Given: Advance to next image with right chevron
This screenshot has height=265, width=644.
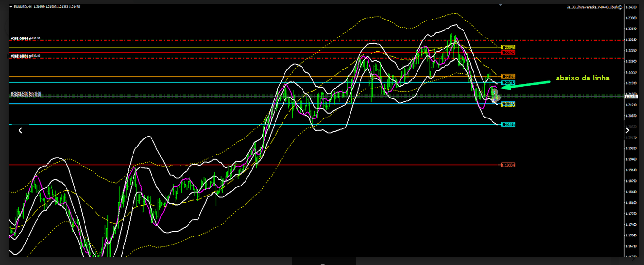Looking at the screenshot, I should click(627, 130).
